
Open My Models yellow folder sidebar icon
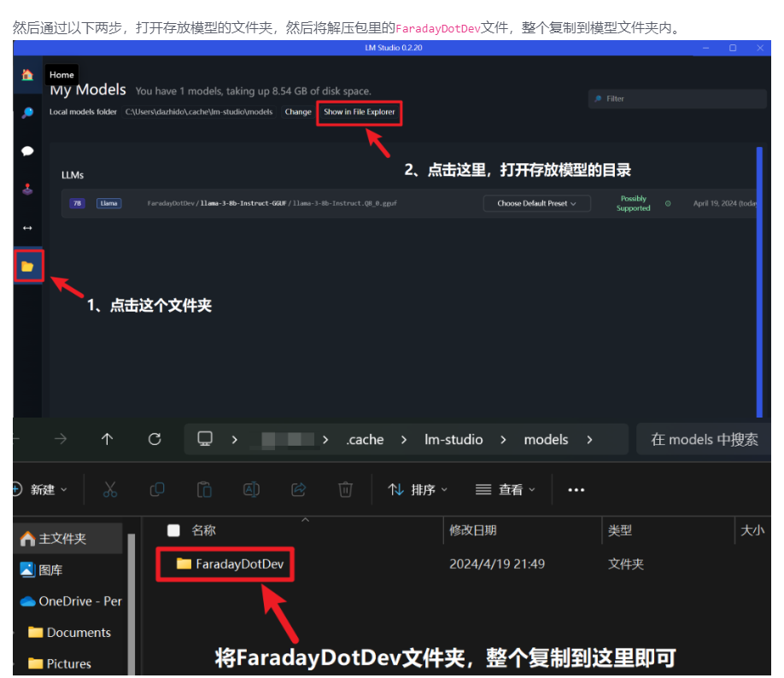click(27, 266)
